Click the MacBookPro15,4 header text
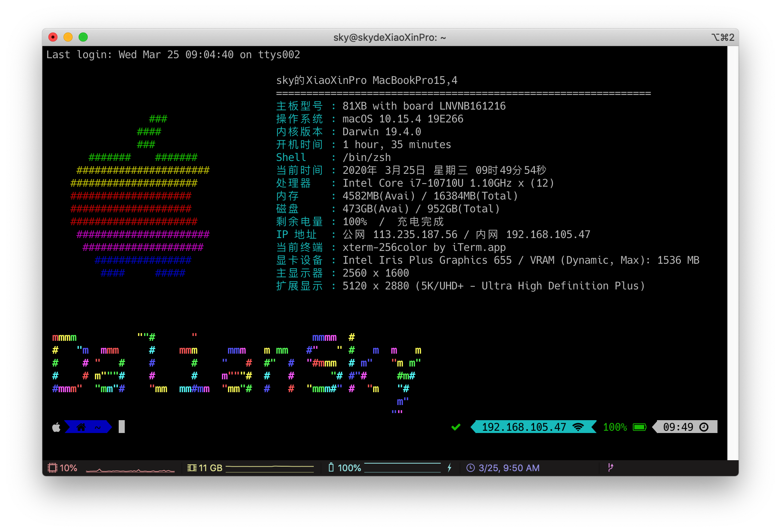Image resolution: width=781 pixels, height=532 pixels. click(x=415, y=80)
